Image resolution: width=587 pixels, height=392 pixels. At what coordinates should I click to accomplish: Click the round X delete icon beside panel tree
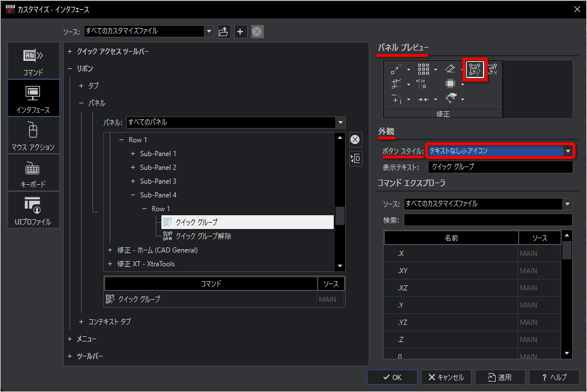click(356, 139)
